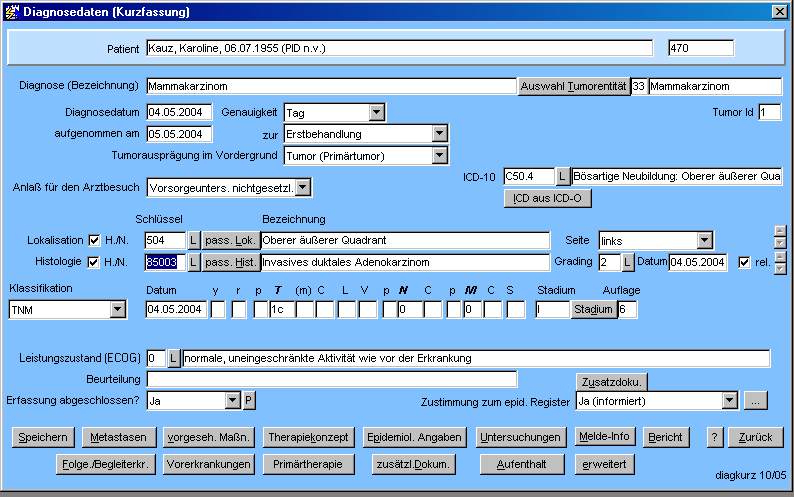Click into the Diagnosedatum date field
The image size is (794, 497).
pyautogui.click(x=178, y=112)
